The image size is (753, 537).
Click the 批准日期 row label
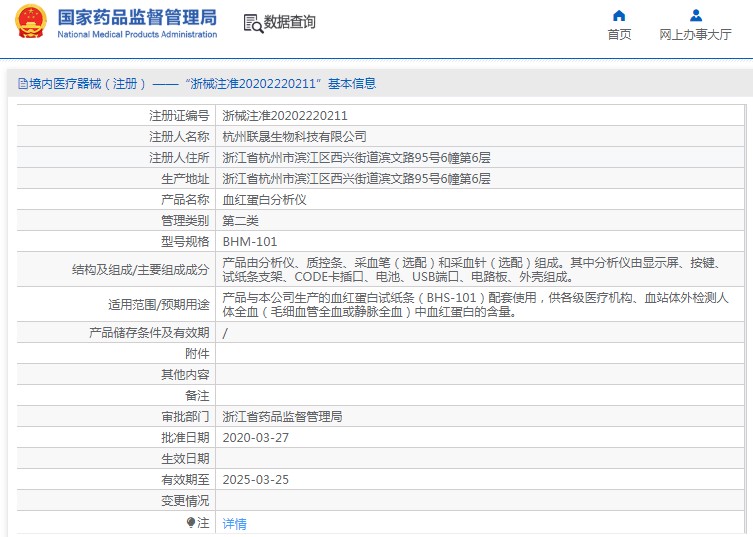tap(185, 438)
